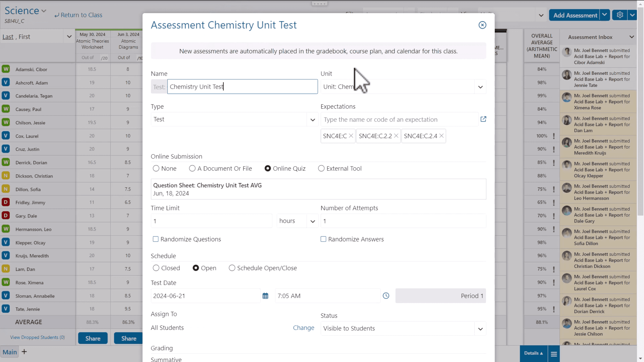This screenshot has height=362, width=644.
Task: Open avatar for Cibor Adamski inbox submission
Action: click(567, 52)
